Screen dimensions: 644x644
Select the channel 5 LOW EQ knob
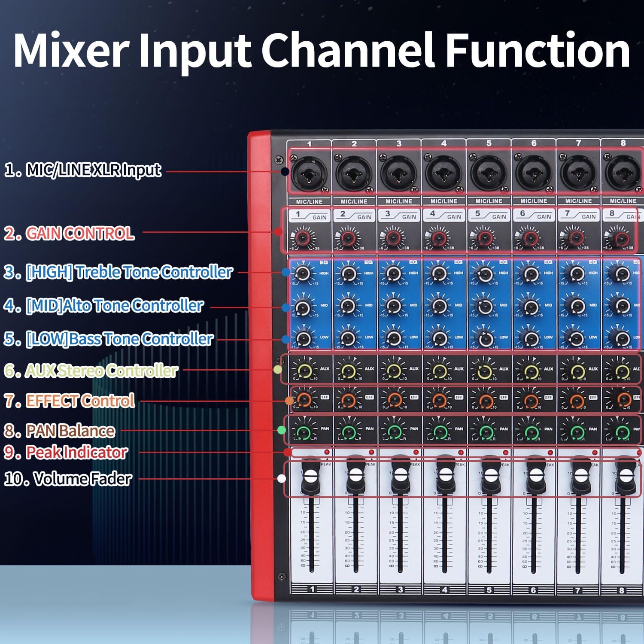(485, 338)
